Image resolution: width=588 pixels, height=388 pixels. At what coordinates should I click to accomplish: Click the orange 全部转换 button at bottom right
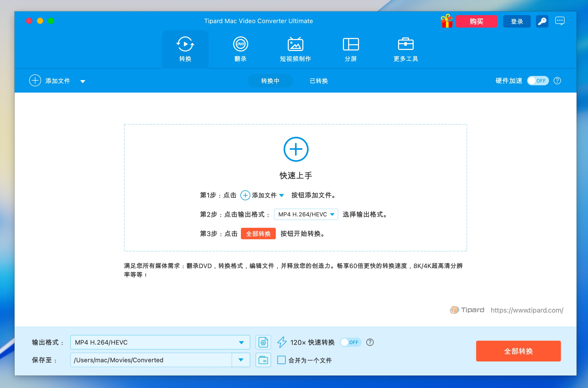pyautogui.click(x=518, y=351)
